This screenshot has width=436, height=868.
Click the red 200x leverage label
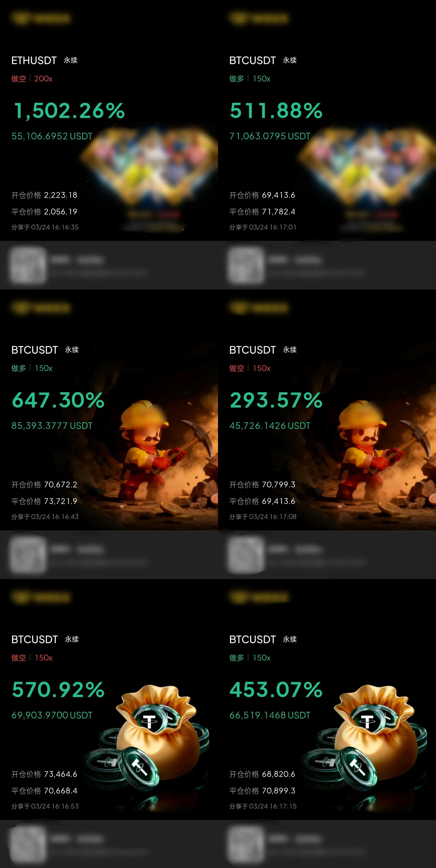[43, 78]
